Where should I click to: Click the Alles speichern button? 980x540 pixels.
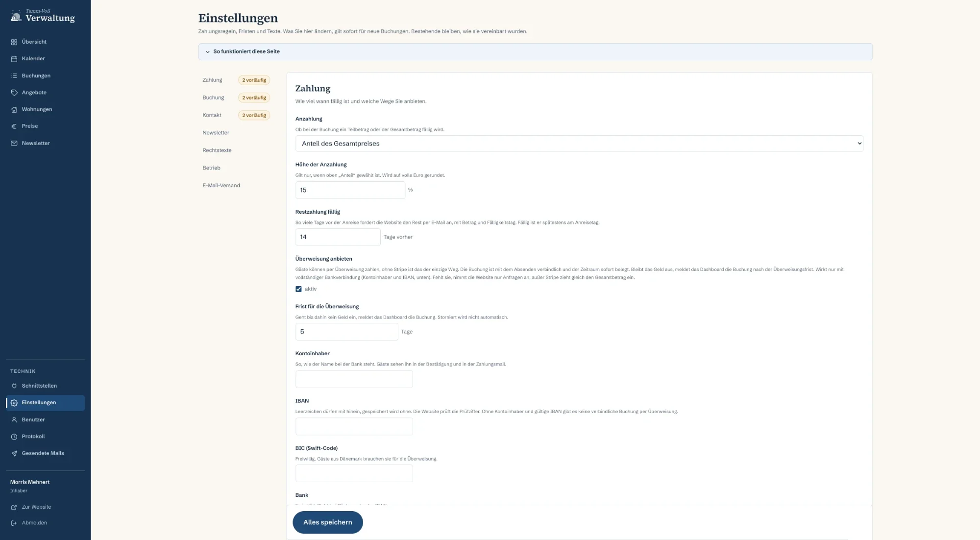coord(328,522)
